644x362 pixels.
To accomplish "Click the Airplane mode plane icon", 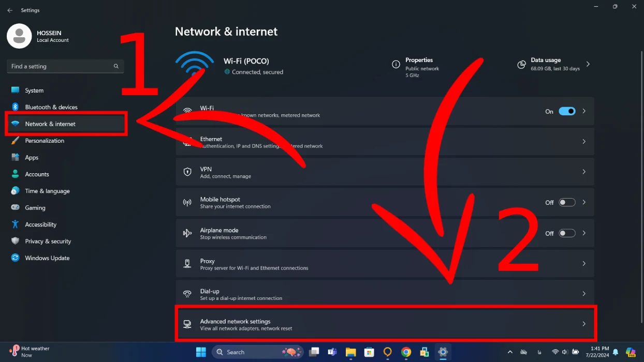I will tap(187, 233).
